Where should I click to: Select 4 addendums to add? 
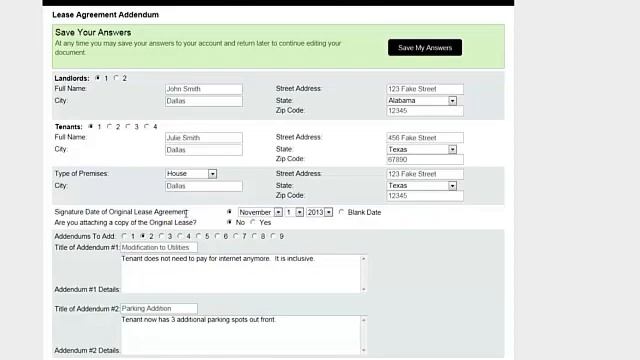coord(180,236)
